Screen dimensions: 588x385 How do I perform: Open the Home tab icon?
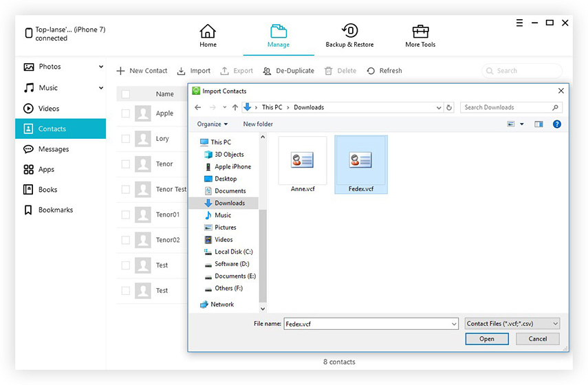coord(208,31)
